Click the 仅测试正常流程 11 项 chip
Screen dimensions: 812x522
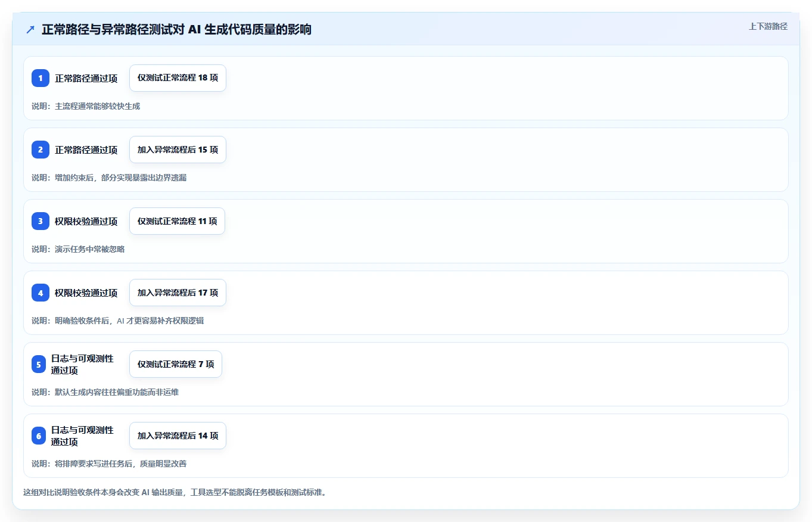(177, 221)
